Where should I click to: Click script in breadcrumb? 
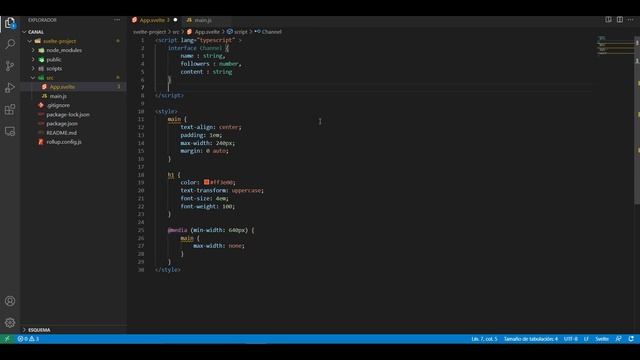pos(240,32)
